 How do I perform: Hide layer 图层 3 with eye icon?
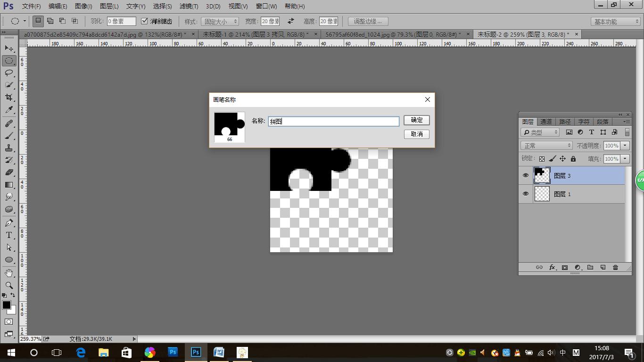pos(526,176)
